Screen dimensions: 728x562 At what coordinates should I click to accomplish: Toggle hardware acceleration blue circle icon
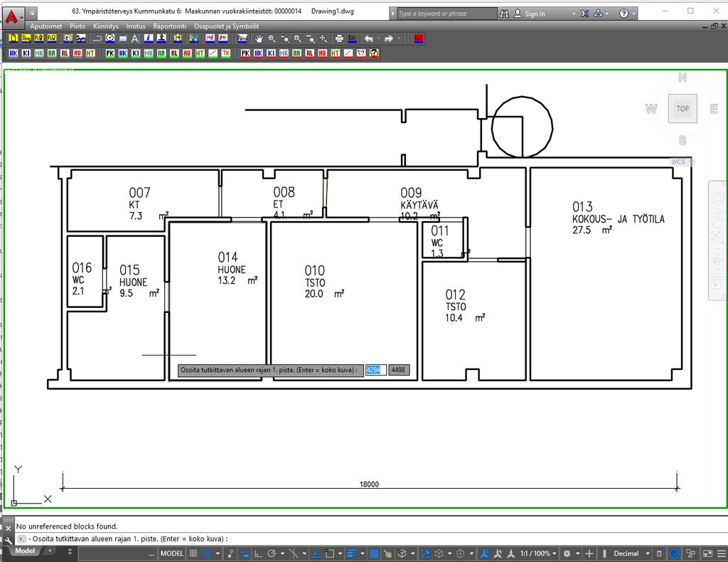click(x=675, y=553)
